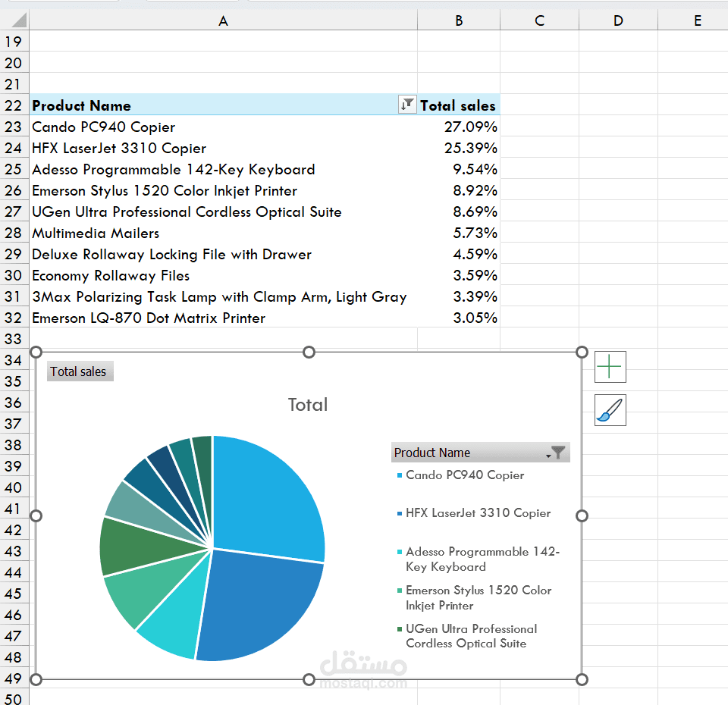
Task: Select row 22 header
Action: point(14,105)
